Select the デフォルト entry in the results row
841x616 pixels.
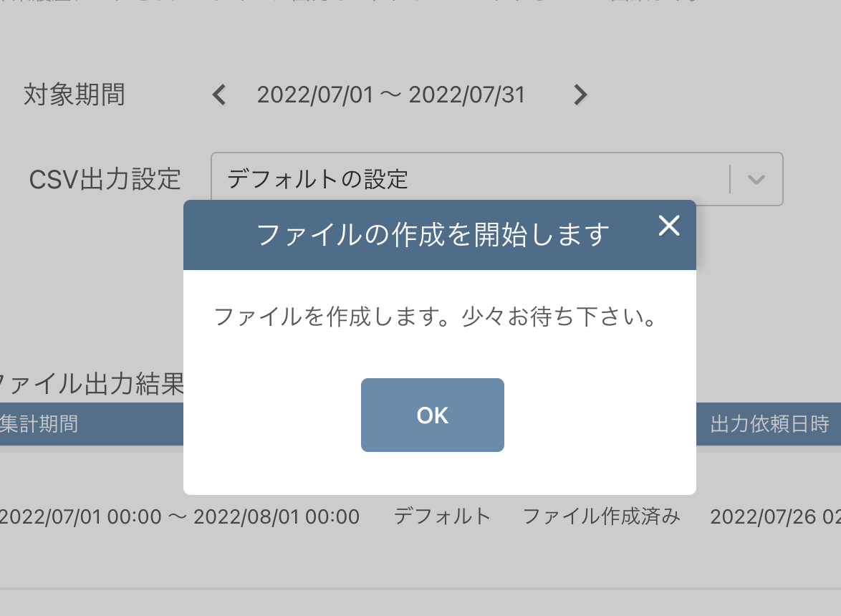click(x=444, y=516)
